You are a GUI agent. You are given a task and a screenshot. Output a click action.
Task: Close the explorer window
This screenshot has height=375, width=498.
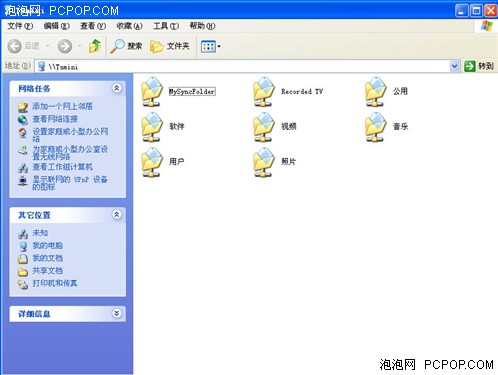pyautogui.click(x=491, y=11)
